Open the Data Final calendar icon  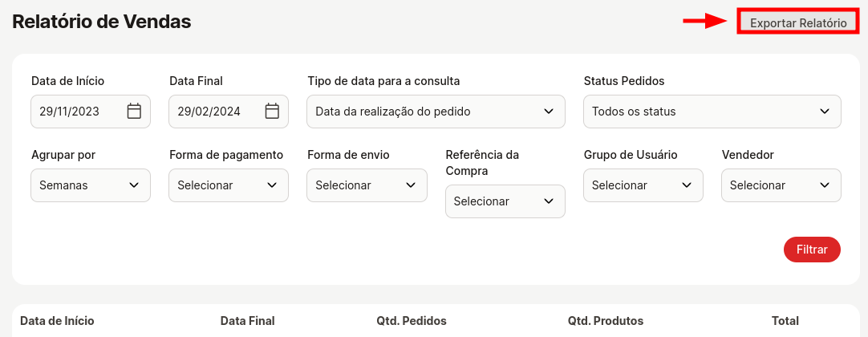point(272,112)
